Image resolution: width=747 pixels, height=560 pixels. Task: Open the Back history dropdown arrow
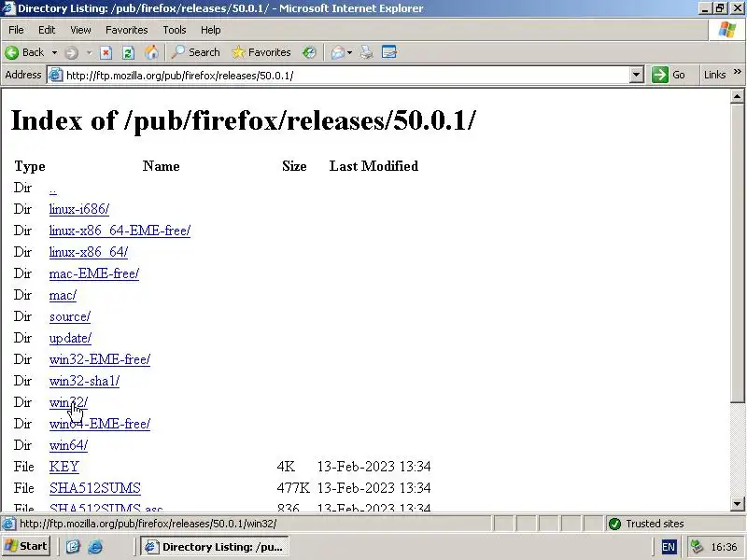[54, 52]
